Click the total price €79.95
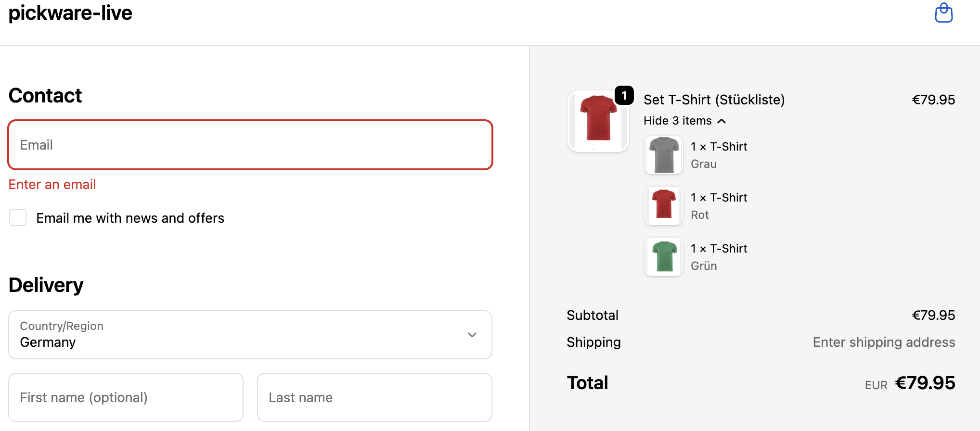The height and width of the screenshot is (431, 980). pos(925,383)
